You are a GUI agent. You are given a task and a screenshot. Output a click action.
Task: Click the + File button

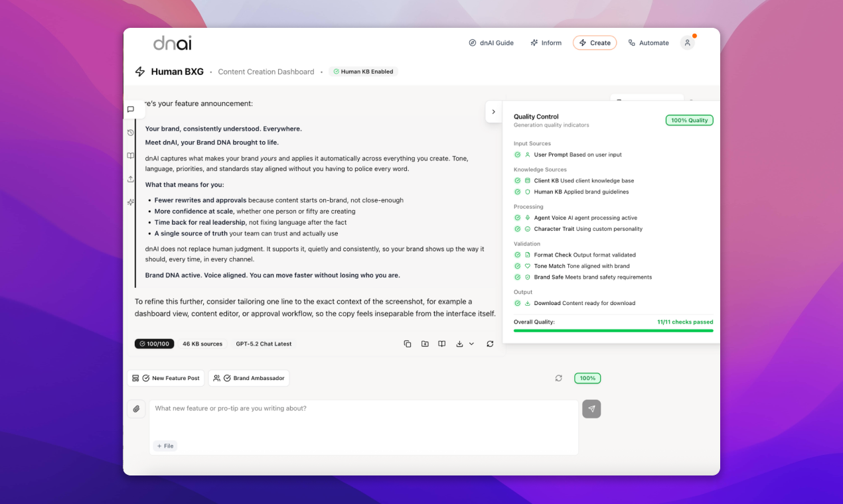click(x=165, y=446)
